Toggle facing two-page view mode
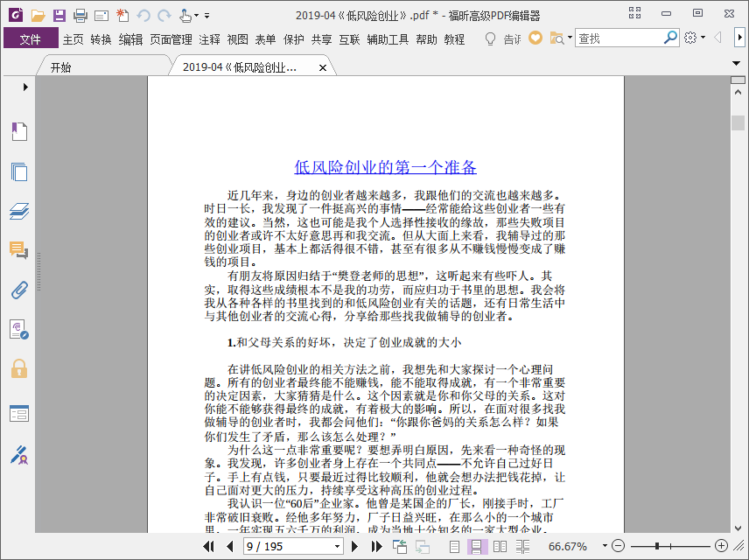 [500, 546]
